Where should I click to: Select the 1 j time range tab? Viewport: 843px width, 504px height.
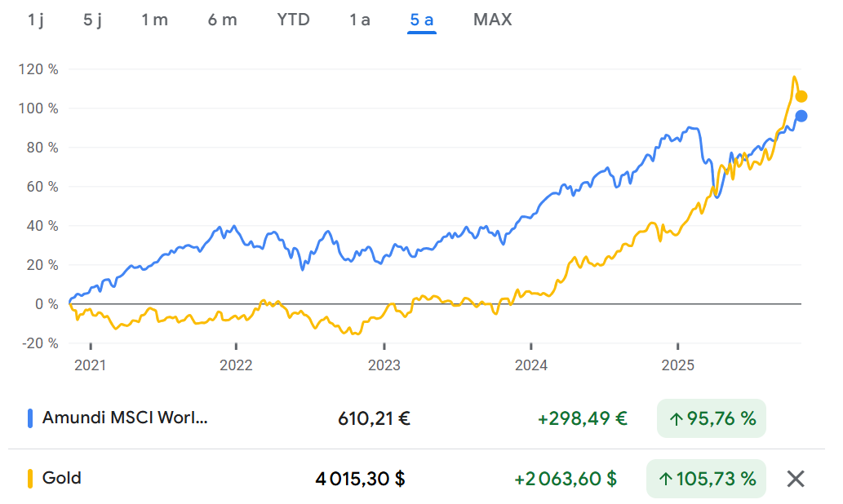pos(36,20)
